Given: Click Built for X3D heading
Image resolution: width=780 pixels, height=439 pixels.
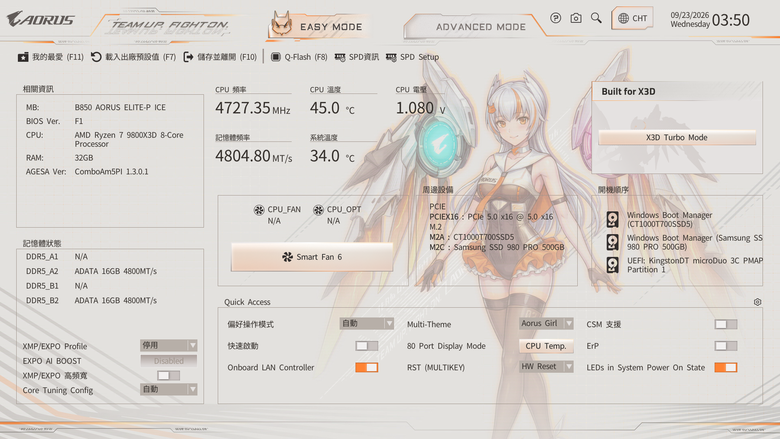Looking at the screenshot, I should (628, 91).
